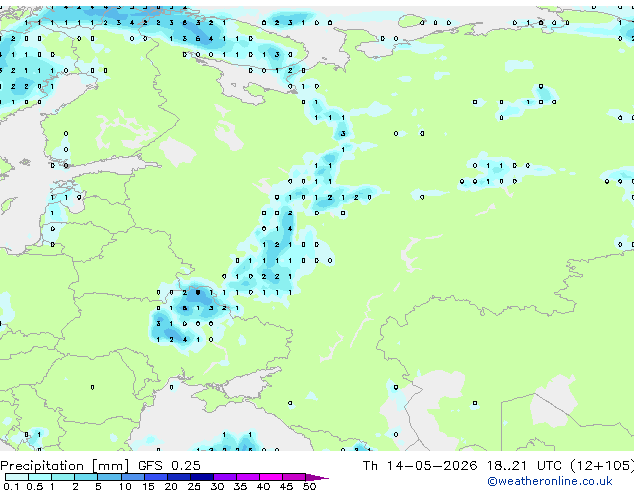This screenshot has width=634, height=490.
Task: Click the 'Precipitation [mm]' title text
Action: click(x=65, y=466)
